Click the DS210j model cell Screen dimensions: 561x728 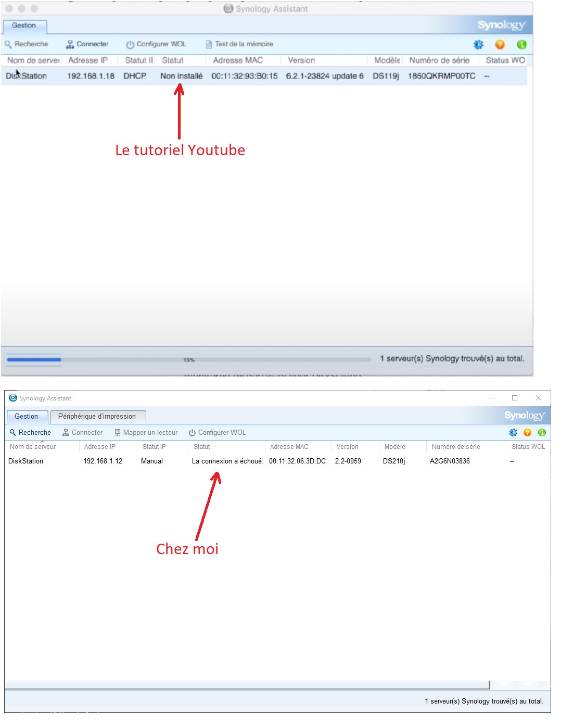pyautogui.click(x=394, y=461)
